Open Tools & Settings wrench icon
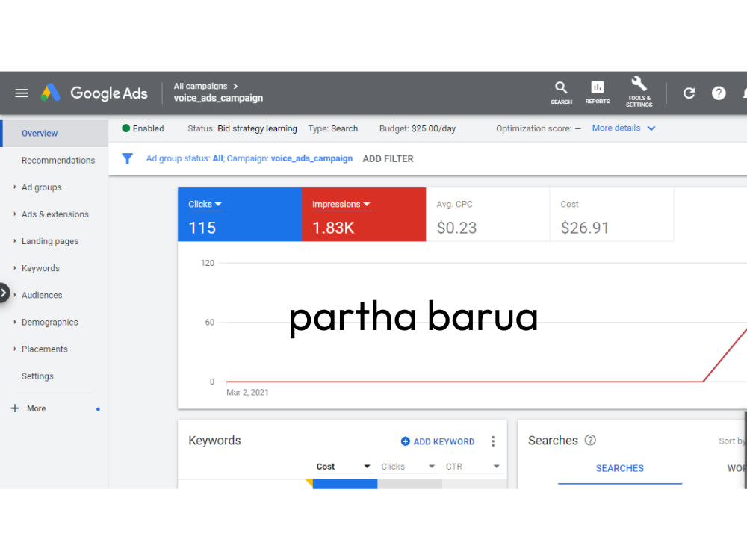Image resolution: width=747 pixels, height=560 pixels. point(639,92)
